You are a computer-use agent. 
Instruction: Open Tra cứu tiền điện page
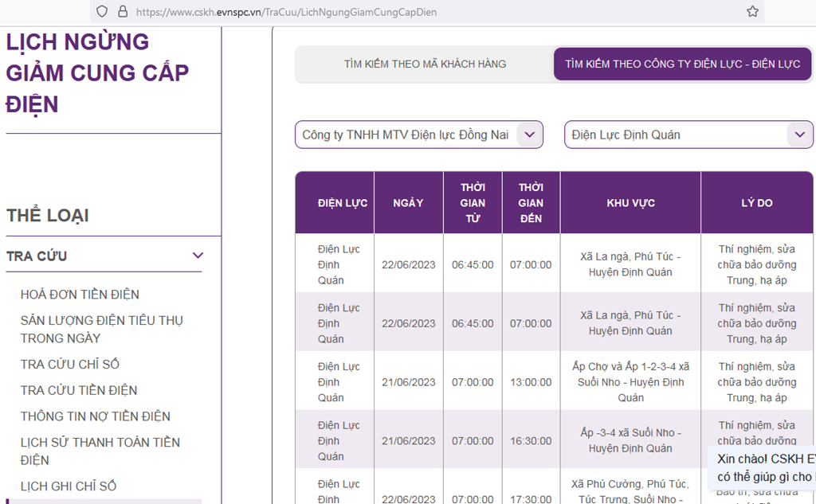(x=79, y=390)
